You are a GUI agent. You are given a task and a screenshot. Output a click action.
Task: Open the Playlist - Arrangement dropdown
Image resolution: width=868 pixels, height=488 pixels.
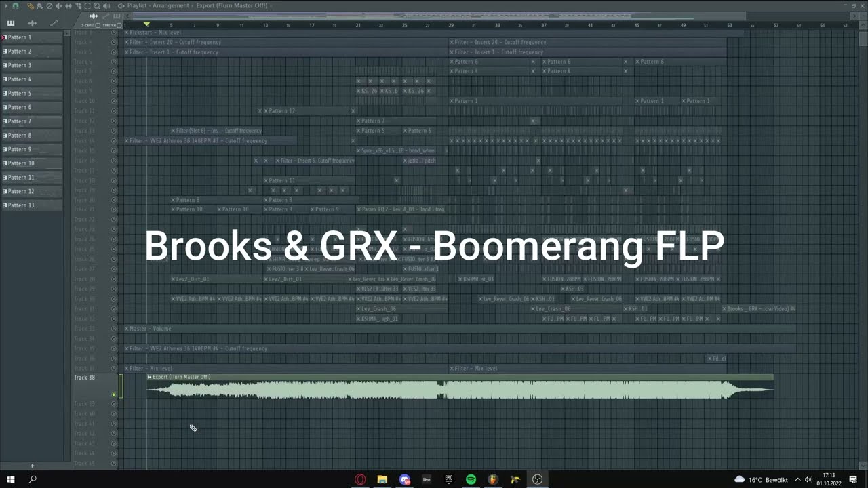click(x=158, y=5)
